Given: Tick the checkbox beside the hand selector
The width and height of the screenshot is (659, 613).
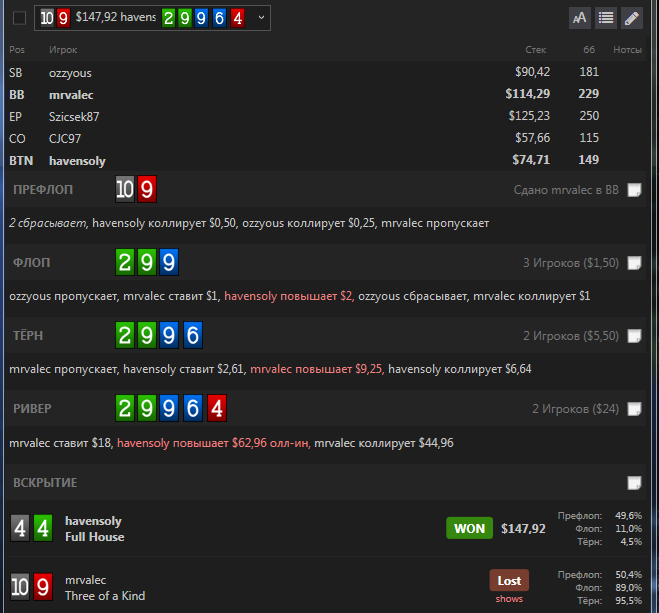Looking at the screenshot, I should coord(19,18).
